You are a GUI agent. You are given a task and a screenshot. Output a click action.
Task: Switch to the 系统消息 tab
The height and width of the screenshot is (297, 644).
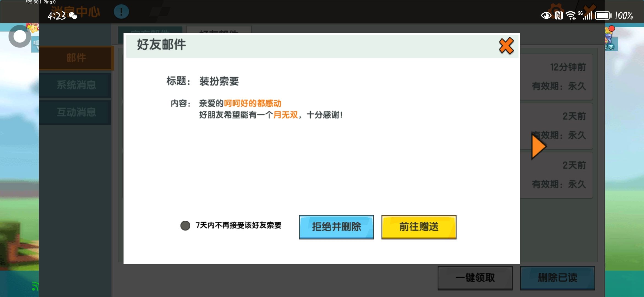76,85
